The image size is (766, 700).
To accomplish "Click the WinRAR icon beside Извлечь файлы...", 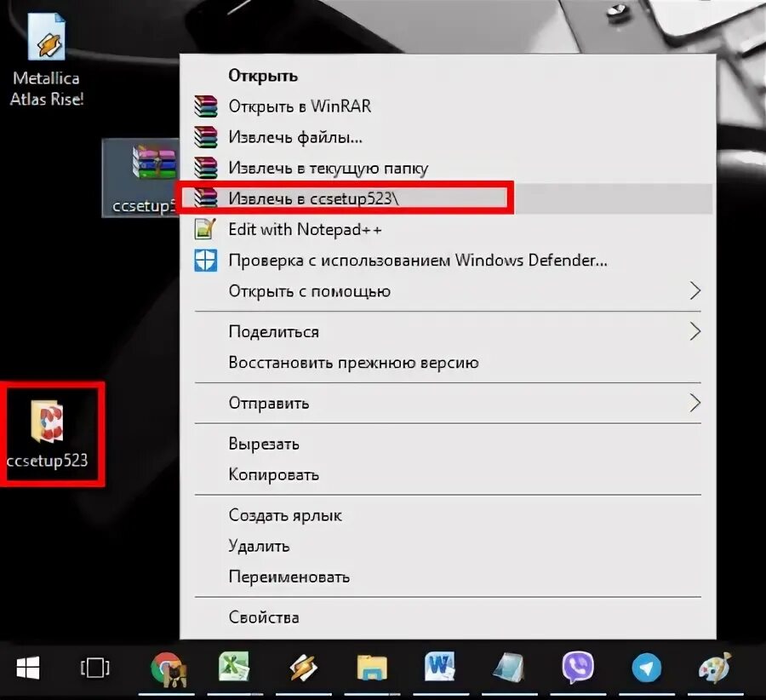I will 206,137.
